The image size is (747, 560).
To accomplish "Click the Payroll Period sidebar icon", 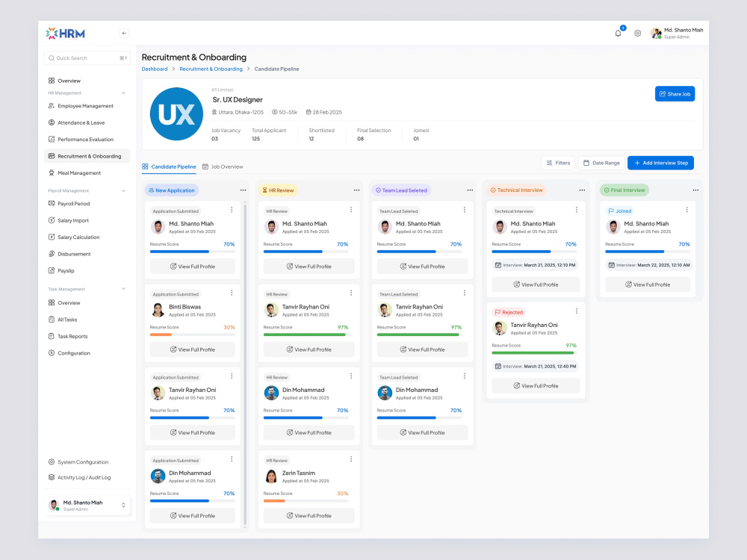I will (52, 203).
